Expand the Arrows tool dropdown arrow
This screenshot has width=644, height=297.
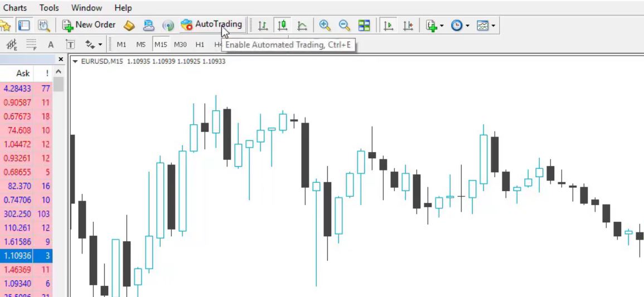pyautogui.click(x=100, y=45)
